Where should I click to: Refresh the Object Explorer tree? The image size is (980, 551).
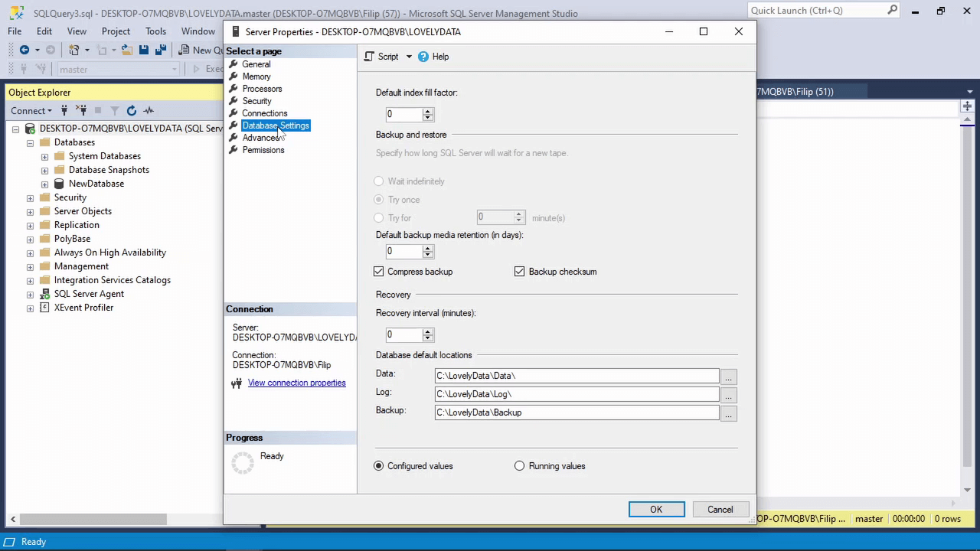(x=132, y=110)
